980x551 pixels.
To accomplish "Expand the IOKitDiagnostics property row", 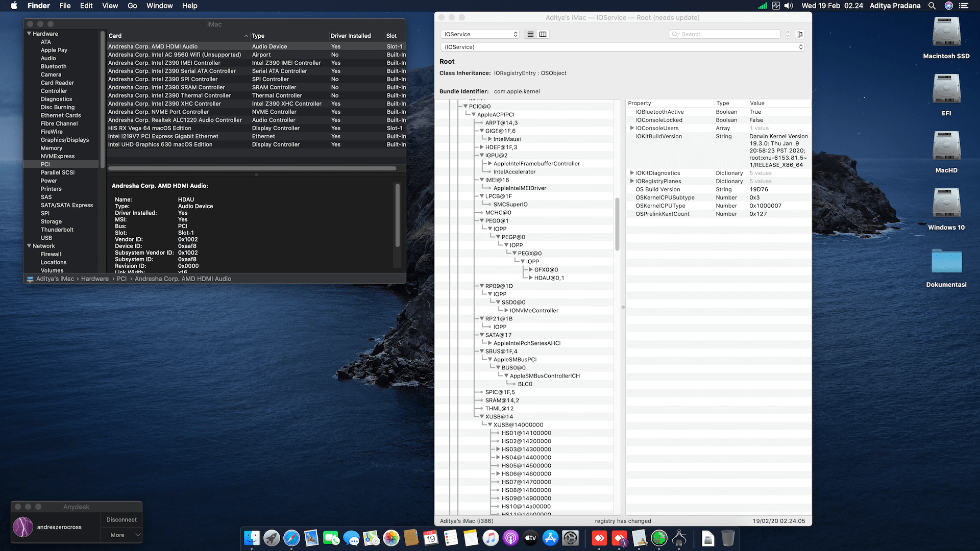I will [633, 173].
